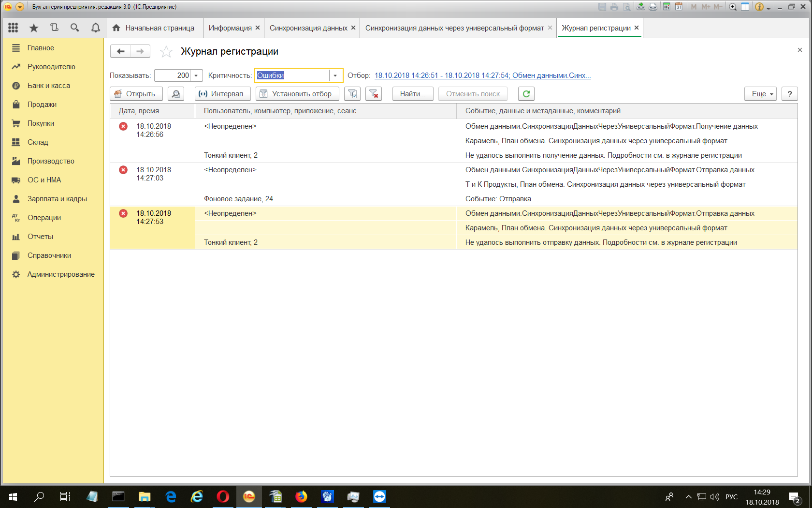Click the search magnifier in top panel
The width and height of the screenshot is (812, 508).
[74, 28]
